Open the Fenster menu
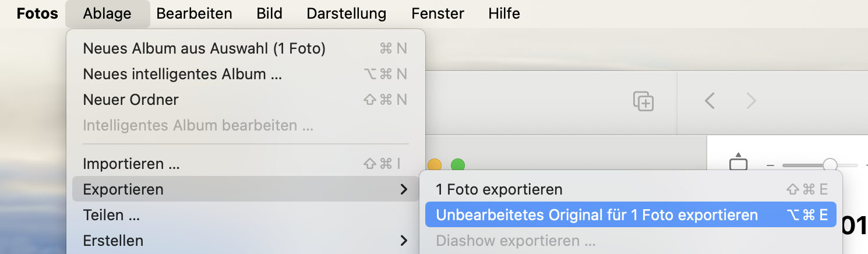Image resolution: width=868 pixels, height=254 pixels. pos(437,13)
